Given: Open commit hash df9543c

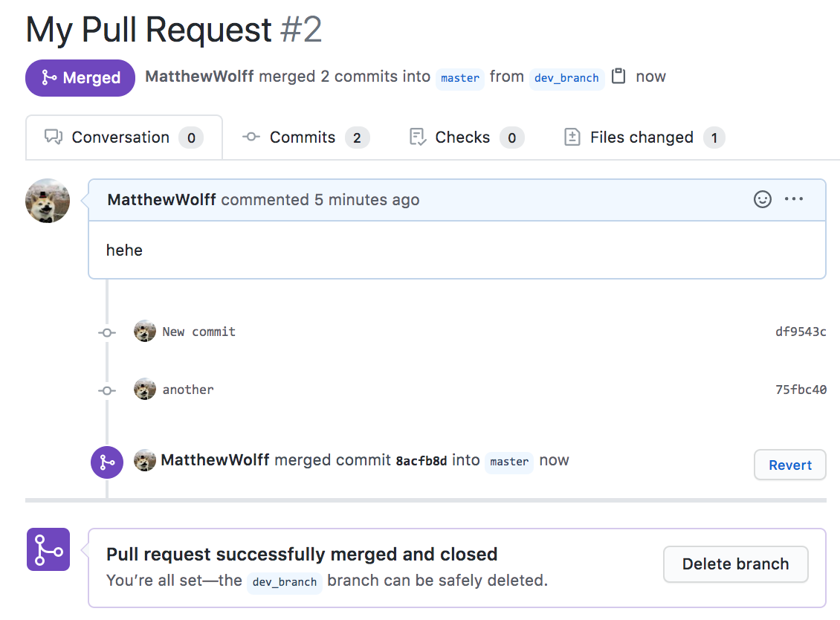Looking at the screenshot, I should point(801,332).
